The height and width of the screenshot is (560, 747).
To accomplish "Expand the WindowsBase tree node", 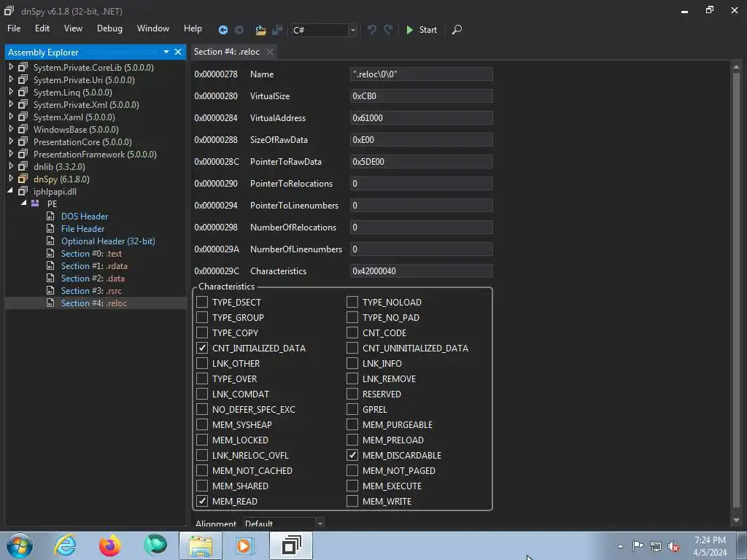I will click(x=11, y=129).
